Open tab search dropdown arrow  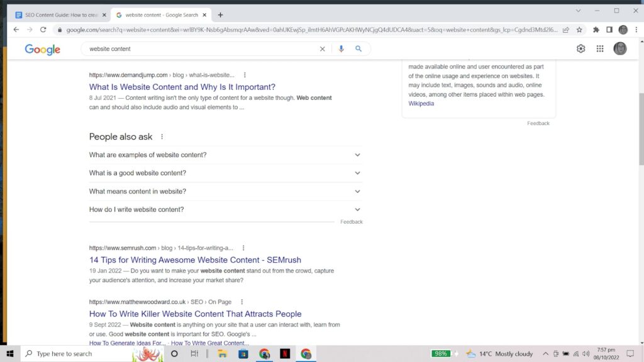click(x=578, y=11)
